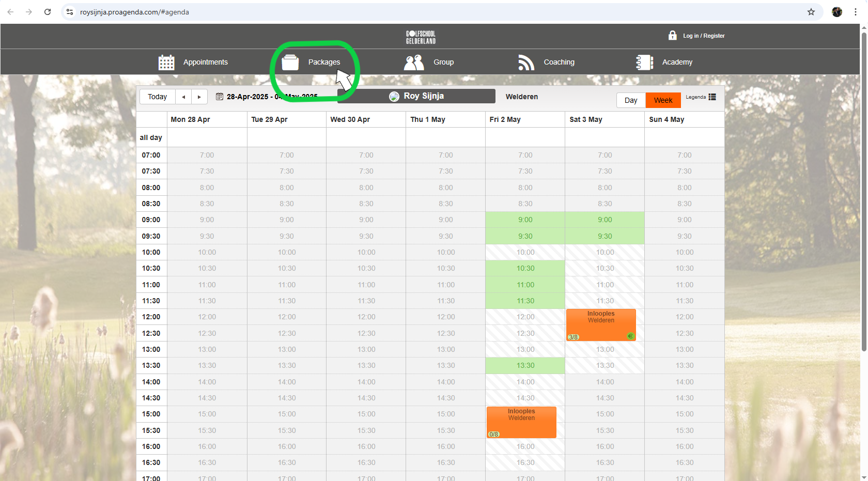Image resolution: width=868 pixels, height=481 pixels.
Task: Open the Legenda list icon
Action: [712, 97]
